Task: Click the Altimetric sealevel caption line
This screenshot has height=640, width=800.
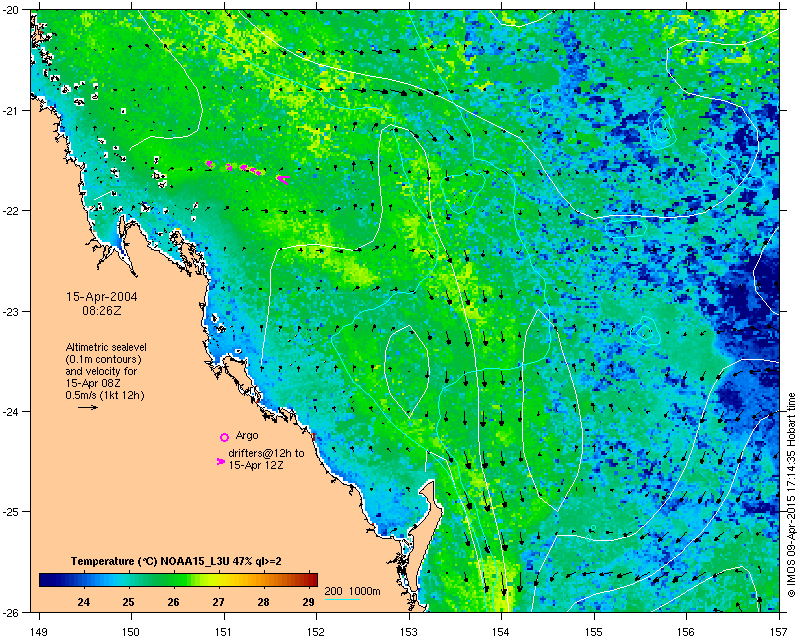Action: click(x=106, y=347)
